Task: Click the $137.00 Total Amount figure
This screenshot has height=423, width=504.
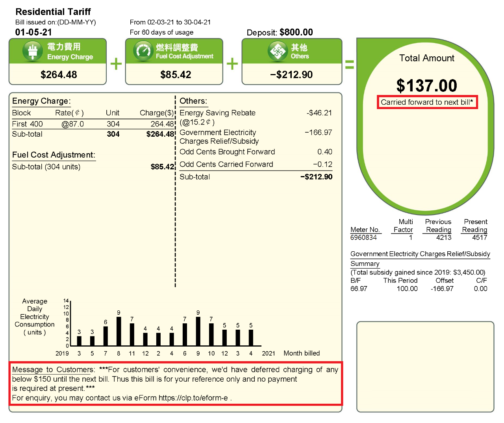Action: (x=427, y=85)
